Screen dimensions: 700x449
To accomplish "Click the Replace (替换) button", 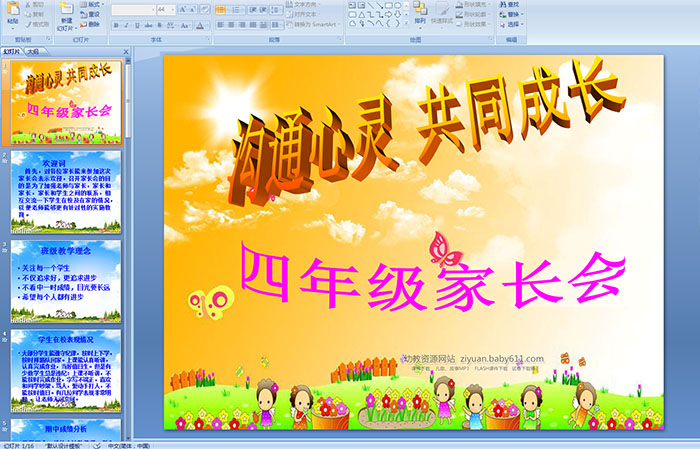I will point(510,14).
